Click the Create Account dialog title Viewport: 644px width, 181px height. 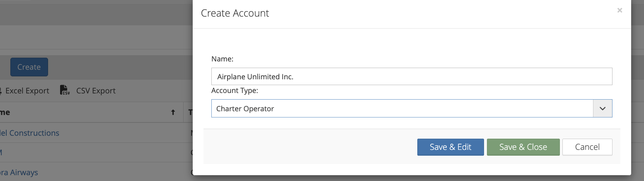pyautogui.click(x=235, y=13)
